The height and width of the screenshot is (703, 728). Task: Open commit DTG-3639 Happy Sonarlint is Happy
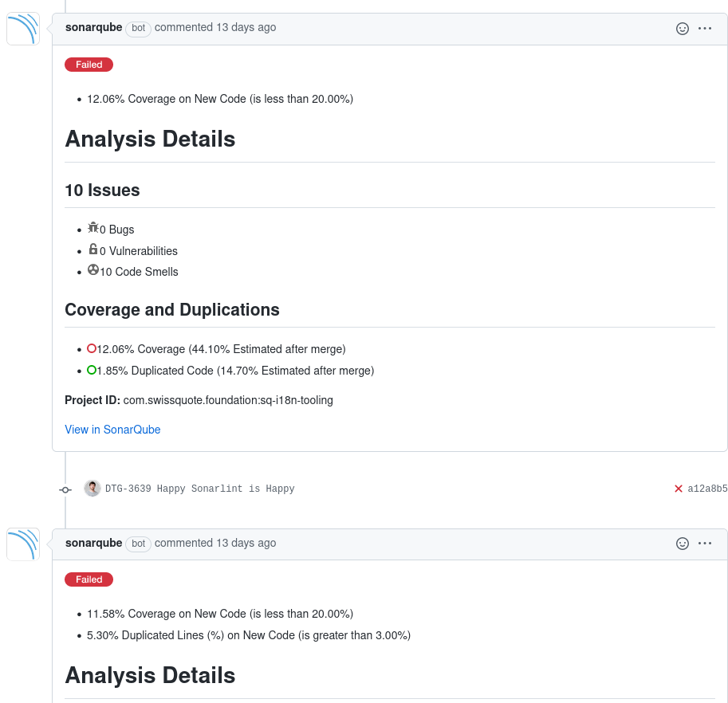tap(199, 489)
